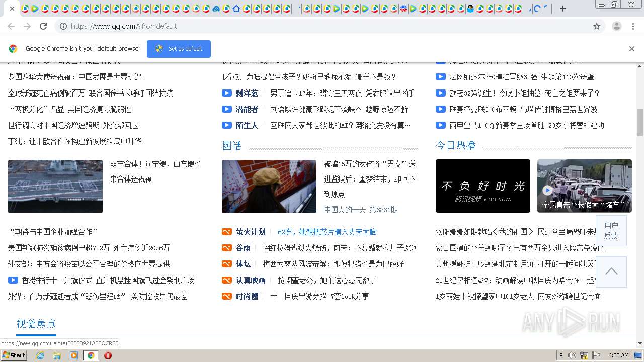Click the back-to-top arrow button
644x362 pixels.
(611, 271)
